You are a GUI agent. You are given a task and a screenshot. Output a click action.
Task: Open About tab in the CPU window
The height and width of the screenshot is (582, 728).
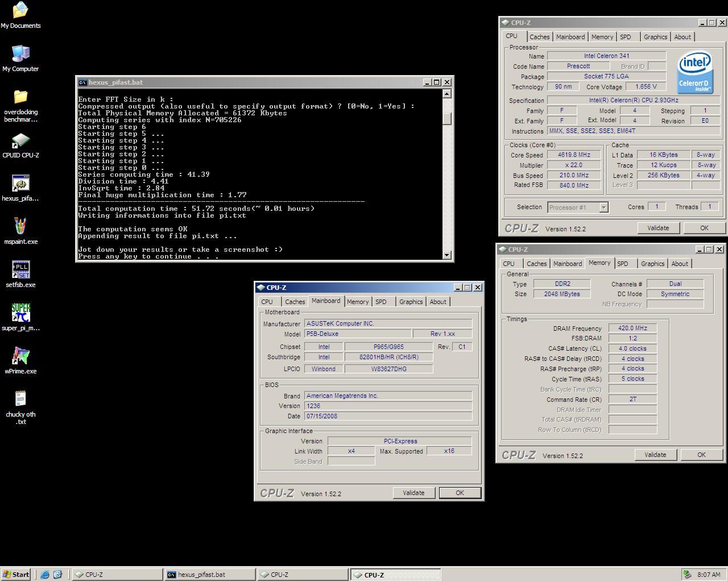pos(682,37)
